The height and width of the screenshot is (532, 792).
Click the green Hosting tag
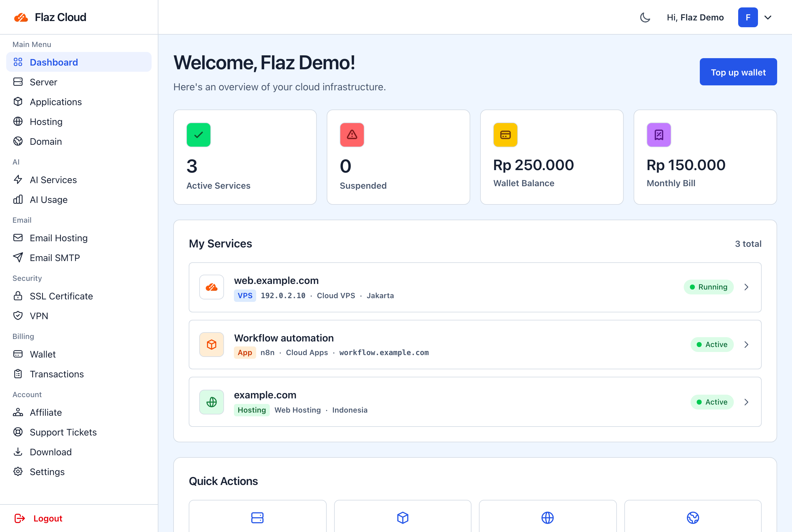(x=252, y=410)
